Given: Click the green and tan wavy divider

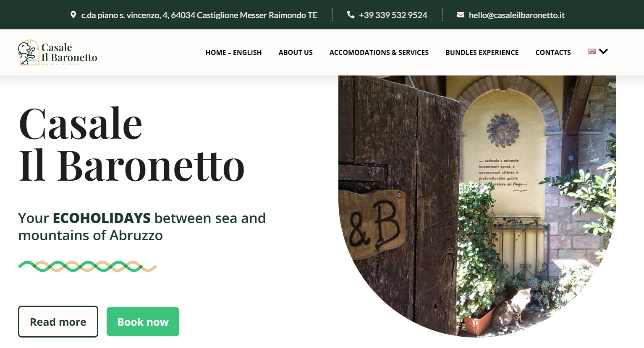Looking at the screenshot, I should pyautogui.click(x=87, y=266).
